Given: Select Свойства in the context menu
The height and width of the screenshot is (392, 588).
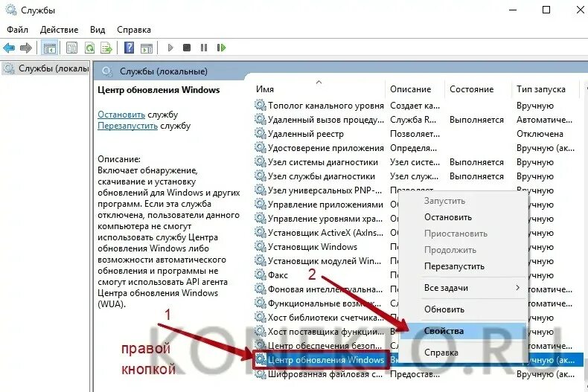Looking at the screenshot, I should point(464,331).
